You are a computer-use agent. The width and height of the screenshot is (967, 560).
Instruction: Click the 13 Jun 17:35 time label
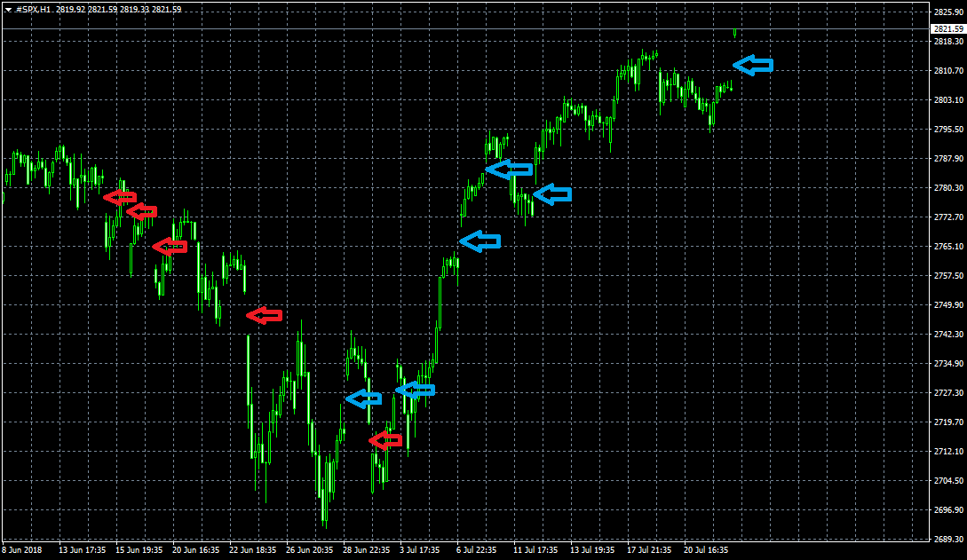(x=82, y=549)
